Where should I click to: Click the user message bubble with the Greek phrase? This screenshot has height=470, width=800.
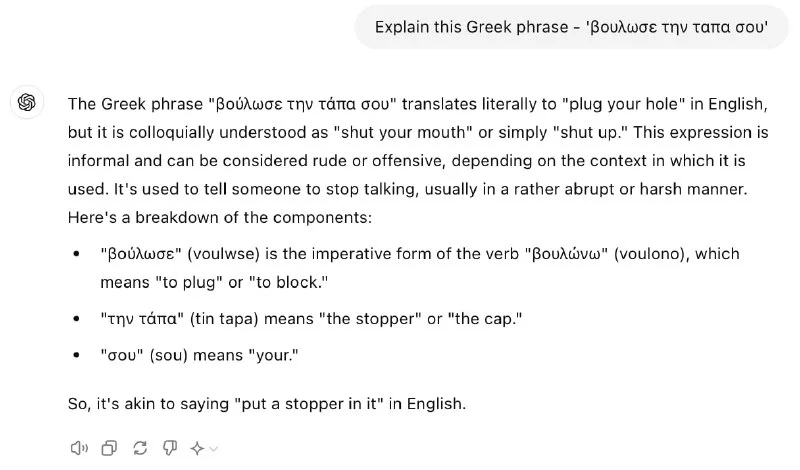pyautogui.click(x=571, y=26)
